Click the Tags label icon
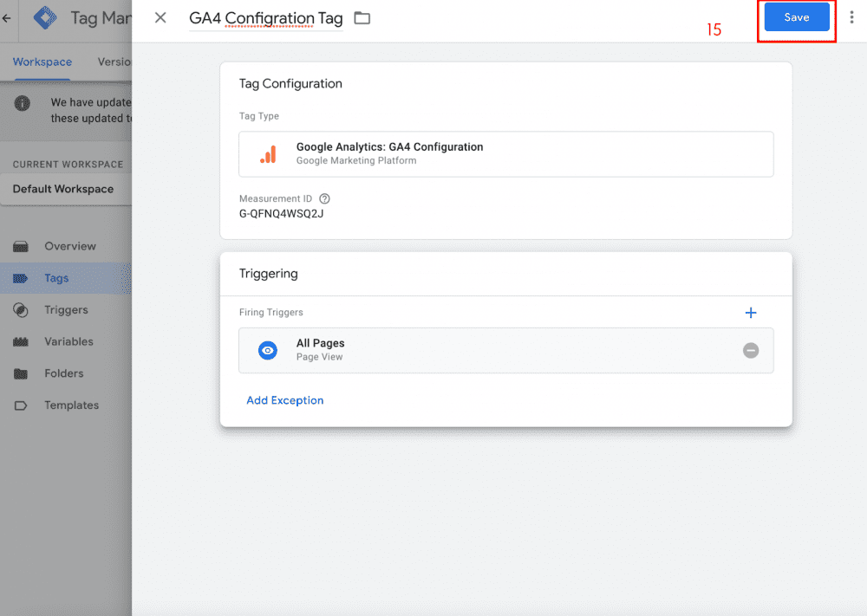Screen dimensions: 867x616 [x=21, y=278]
